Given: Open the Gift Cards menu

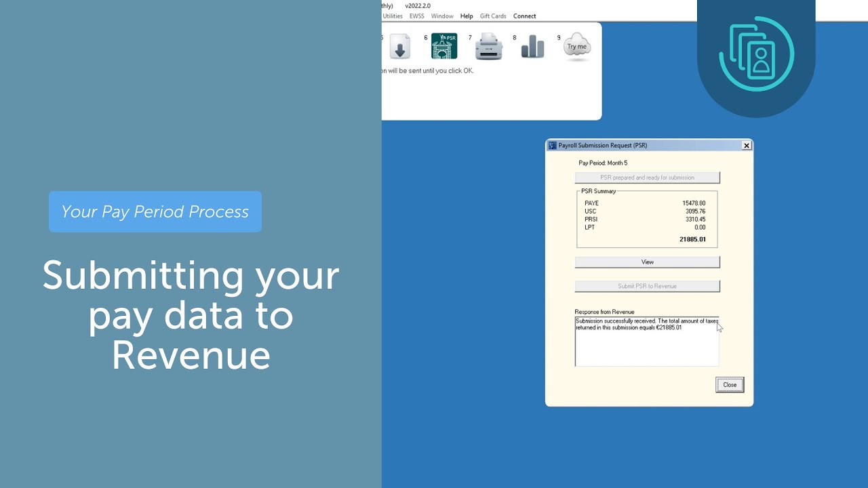Looking at the screenshot, I should pyautogui.click(x=493, y=16).
